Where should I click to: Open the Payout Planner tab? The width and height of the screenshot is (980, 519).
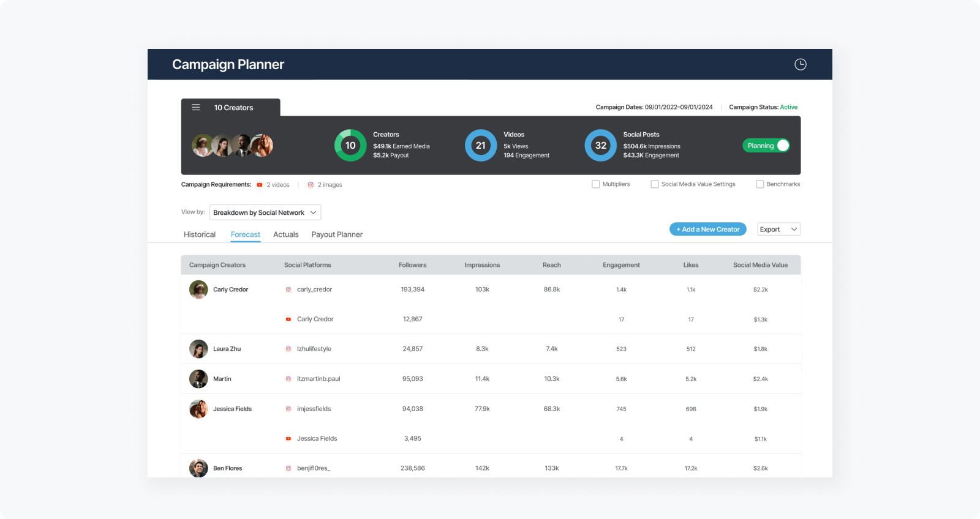(337, 234)
